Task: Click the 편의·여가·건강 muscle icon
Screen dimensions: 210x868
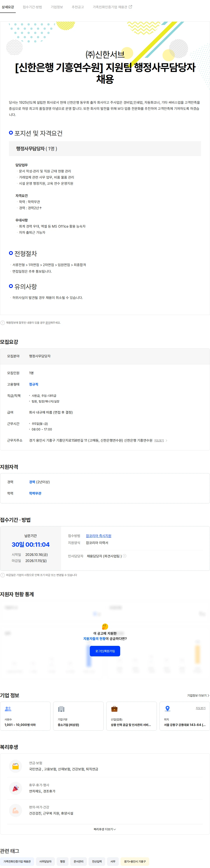Action: tap(16, 810)
